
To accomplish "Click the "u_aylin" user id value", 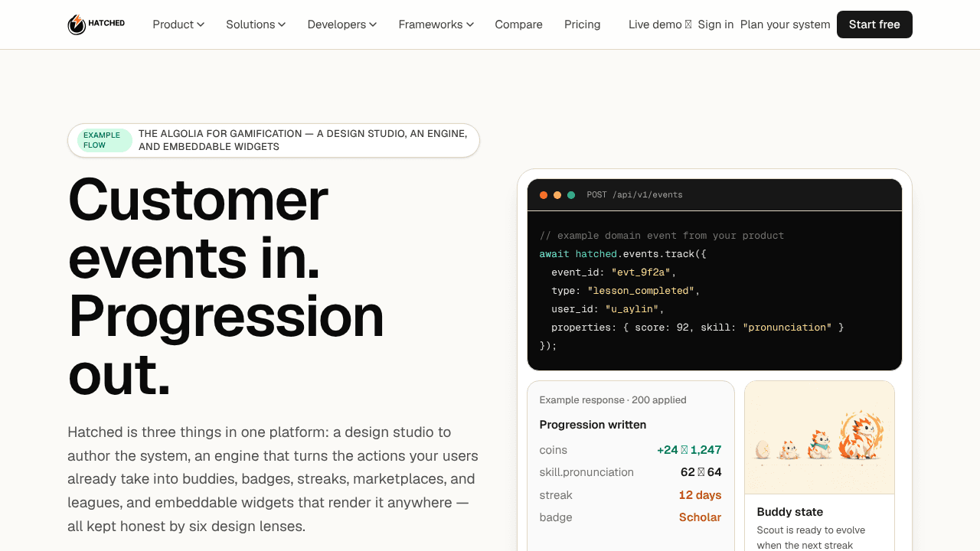I will click(632, 309).
